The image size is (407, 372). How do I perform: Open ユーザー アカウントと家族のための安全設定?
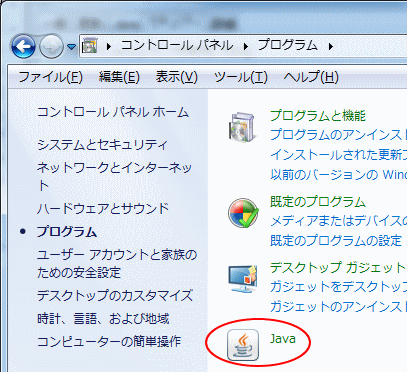tap(117, 264)
